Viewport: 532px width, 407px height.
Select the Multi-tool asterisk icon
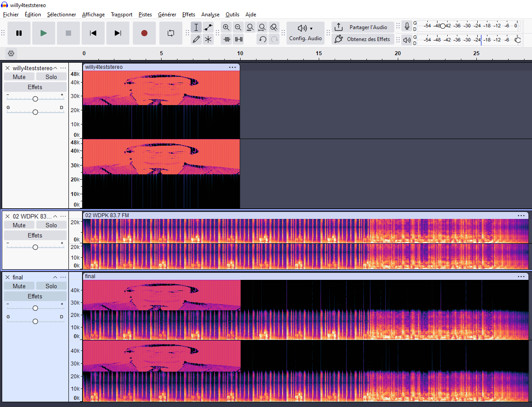pos(208,39)
